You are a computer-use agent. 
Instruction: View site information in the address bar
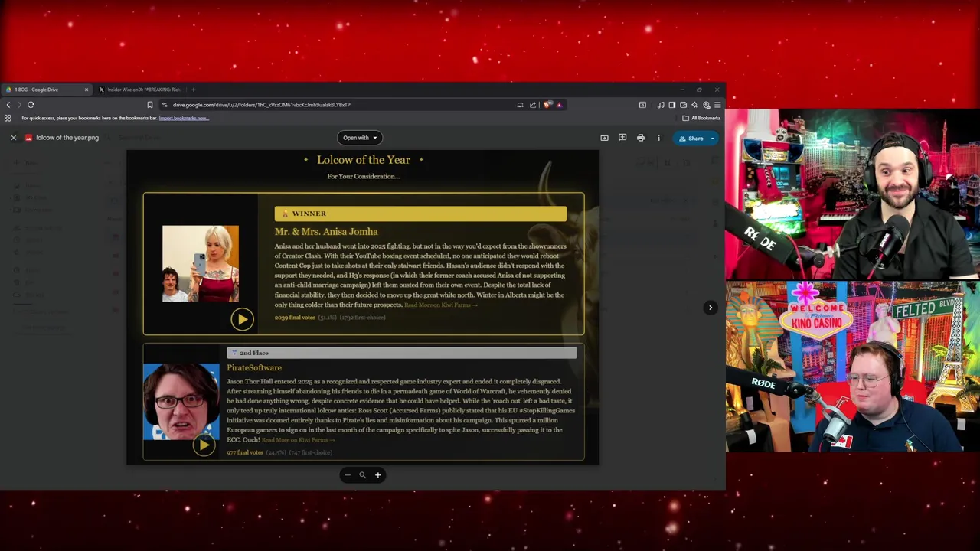point(164,105)
